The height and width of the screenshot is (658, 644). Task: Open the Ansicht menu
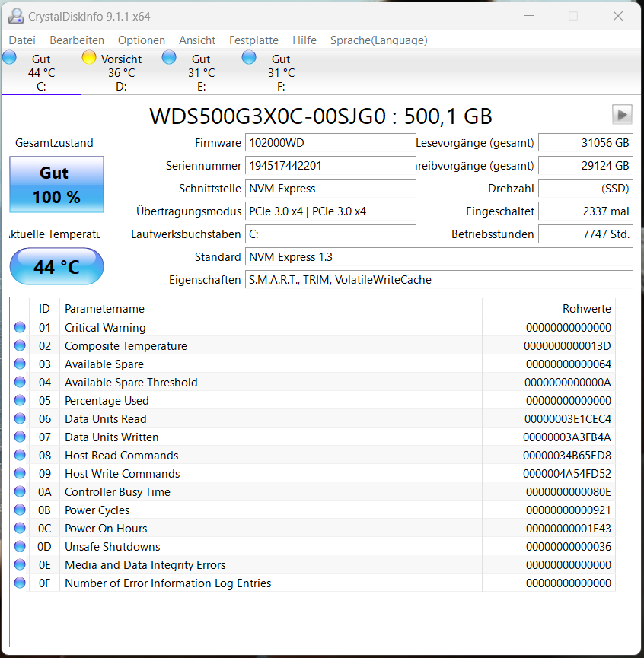pos(197,40)
